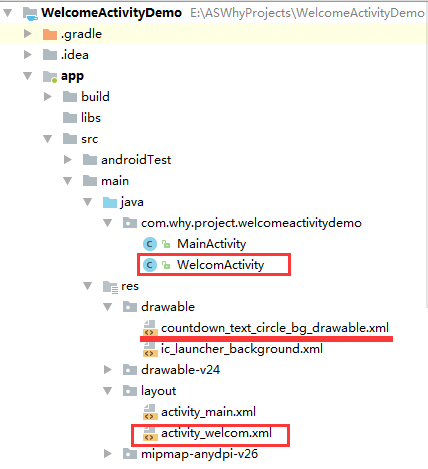The image size is (428, 469).
Task: Expand the mipmap-anydpi-v26 folder arrow
Action: point(108,454)
